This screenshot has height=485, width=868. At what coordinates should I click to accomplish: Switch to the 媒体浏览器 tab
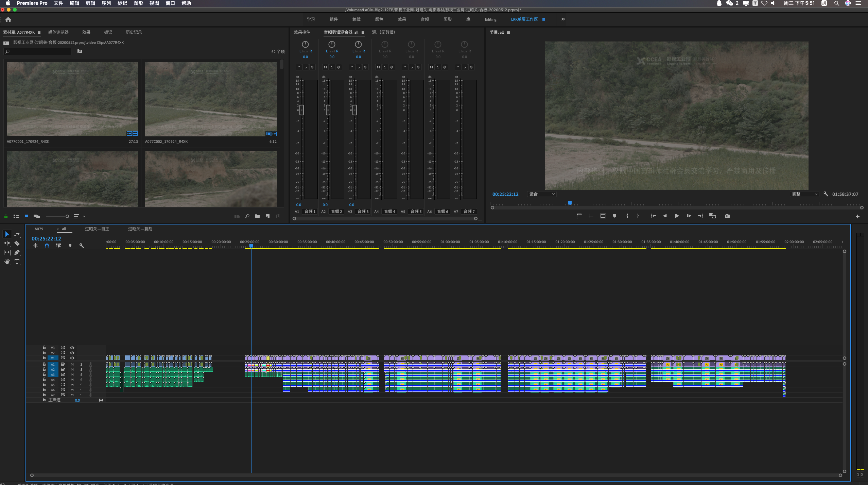[x=58, y=32]
